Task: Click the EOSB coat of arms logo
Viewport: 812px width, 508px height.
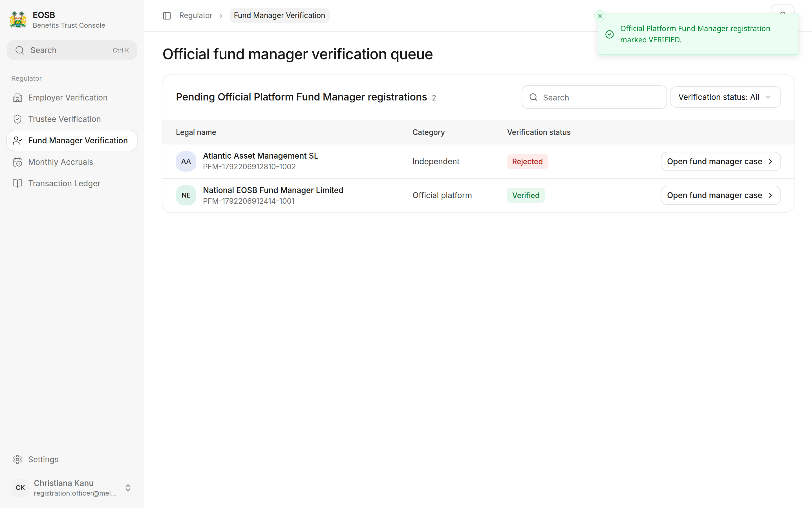Action: tap(18, 20)
